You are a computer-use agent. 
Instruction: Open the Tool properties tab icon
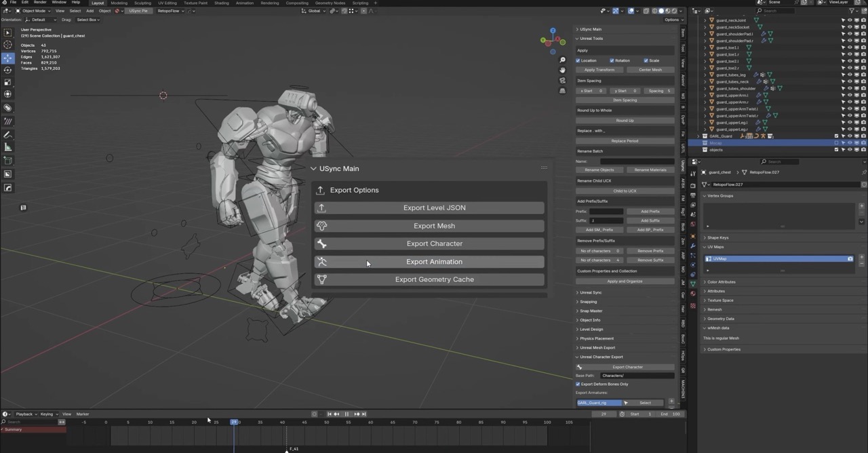(x=692, y=173)
